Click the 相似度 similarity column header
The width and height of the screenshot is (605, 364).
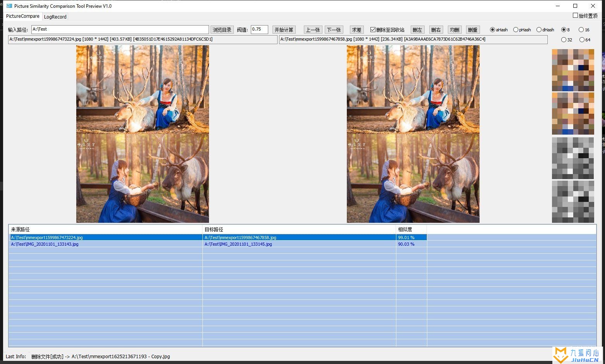click(x=411, y=229)
